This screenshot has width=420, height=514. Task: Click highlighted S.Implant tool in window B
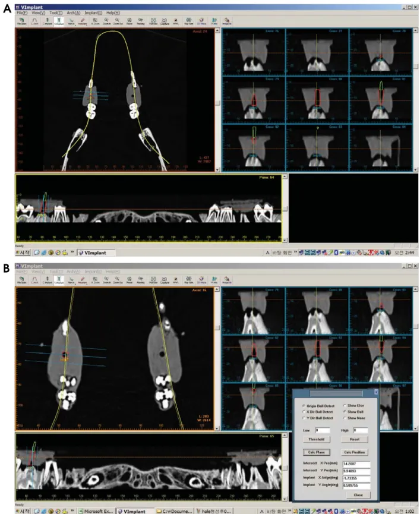point(59,280)
